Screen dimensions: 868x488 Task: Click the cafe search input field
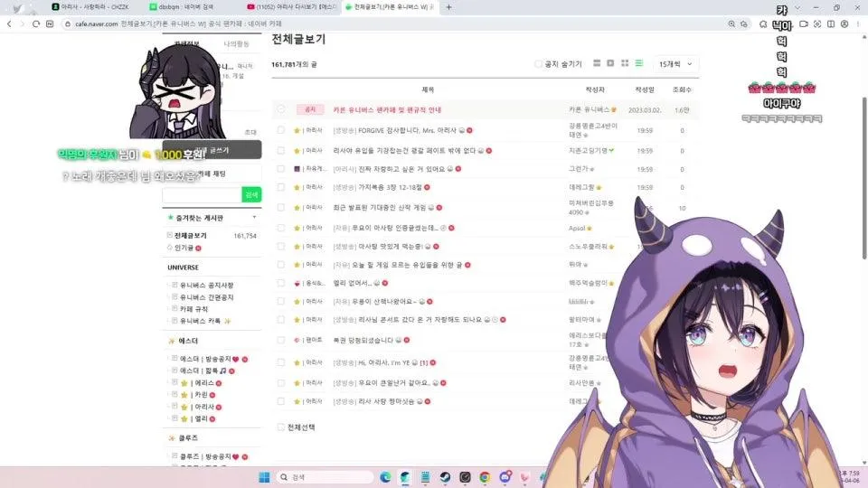pos(202,195)
